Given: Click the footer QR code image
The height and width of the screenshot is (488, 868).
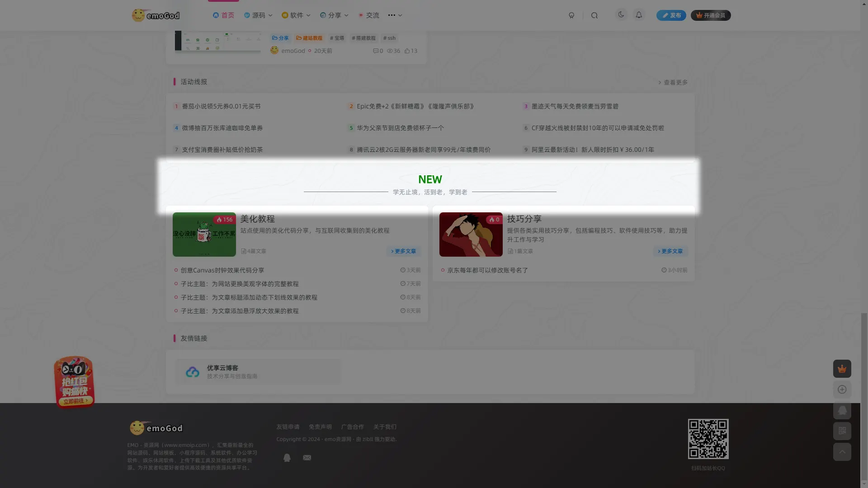Looking at the screenshot, I should (x=708, y=439).
